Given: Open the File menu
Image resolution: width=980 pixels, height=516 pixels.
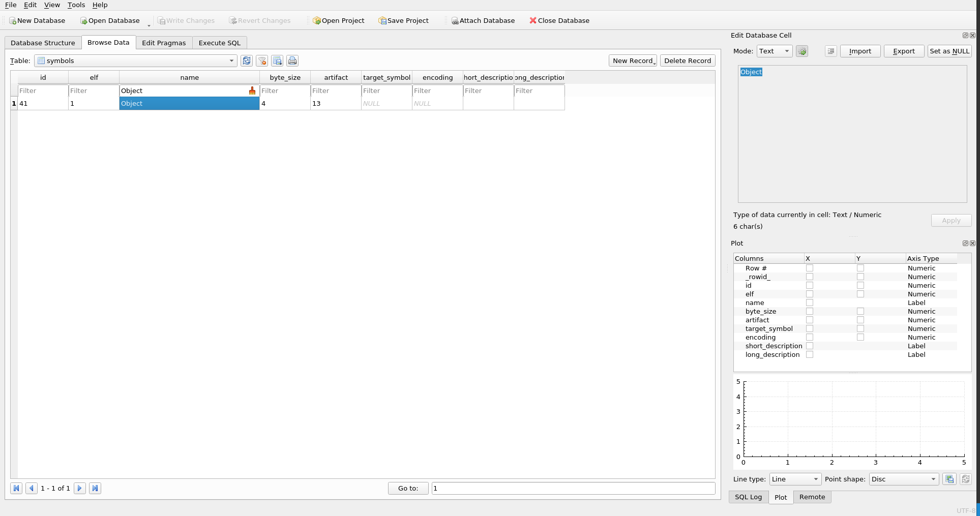Looking at the screenshot, I should coord(11,5).
